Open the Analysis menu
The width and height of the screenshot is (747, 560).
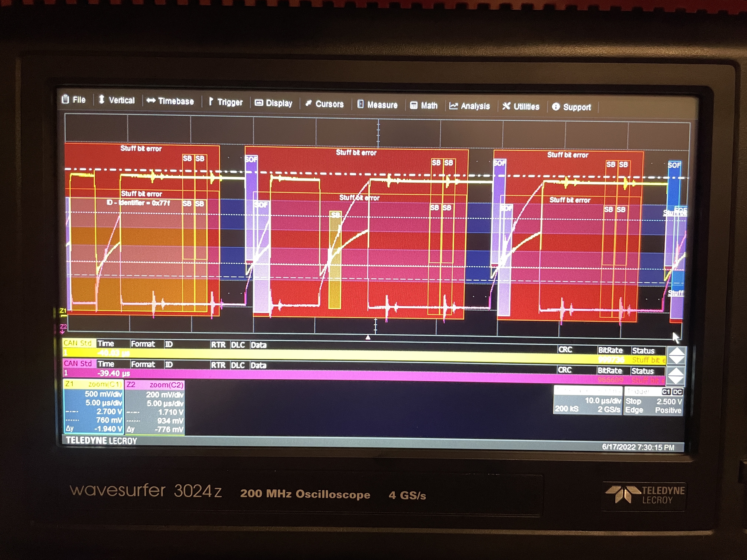pyautogui.click(x=469, y=106)
